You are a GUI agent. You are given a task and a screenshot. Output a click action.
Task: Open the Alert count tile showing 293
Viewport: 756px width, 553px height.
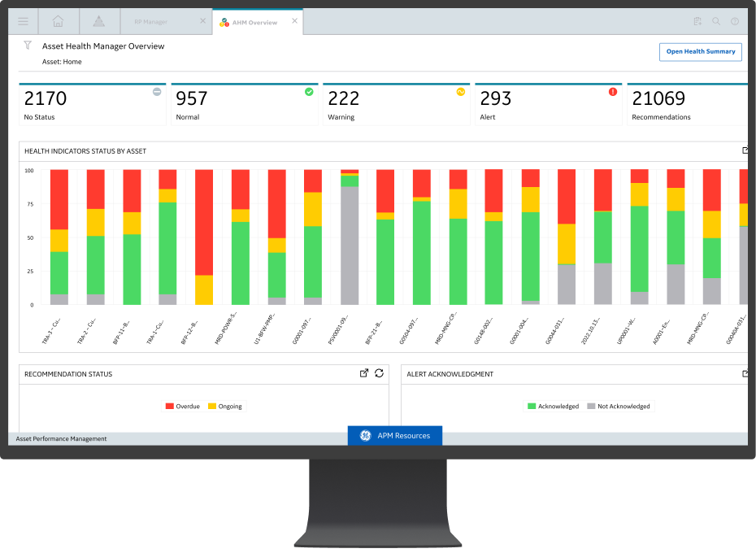tap(548, 105)
